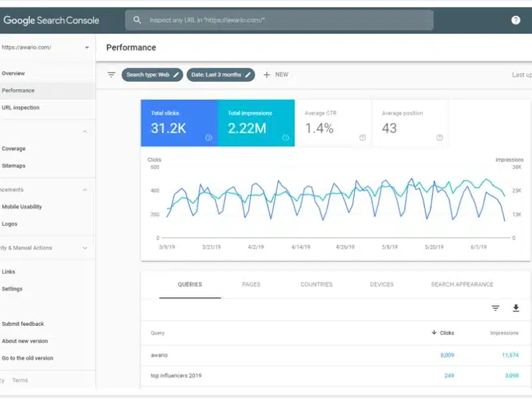This screenshot has width=532, height=399.
Task: Open Logos in the sidebar
Action: pos(9,224)
